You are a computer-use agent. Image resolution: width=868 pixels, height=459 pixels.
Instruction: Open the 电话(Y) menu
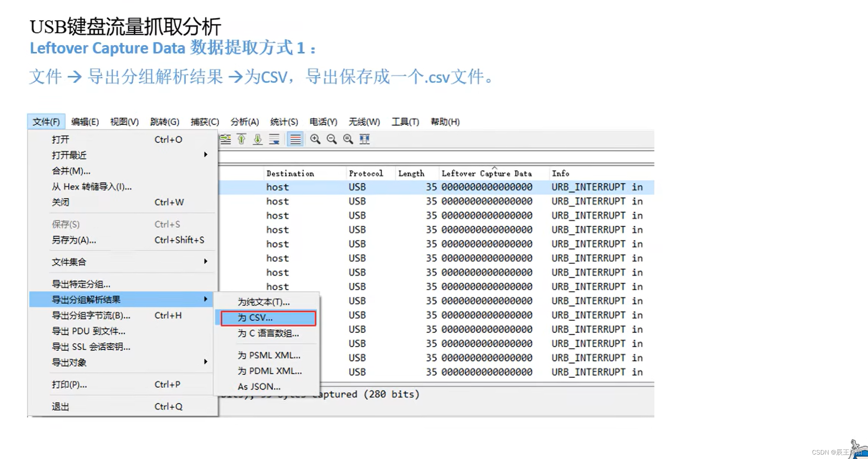click(x=323, y=122)
